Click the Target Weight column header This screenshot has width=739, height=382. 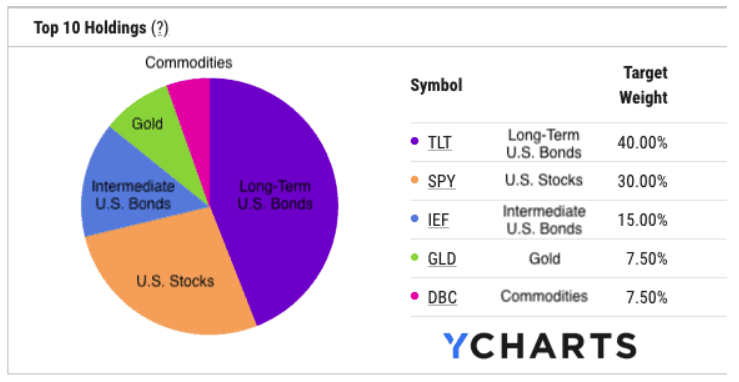[643, 85]
